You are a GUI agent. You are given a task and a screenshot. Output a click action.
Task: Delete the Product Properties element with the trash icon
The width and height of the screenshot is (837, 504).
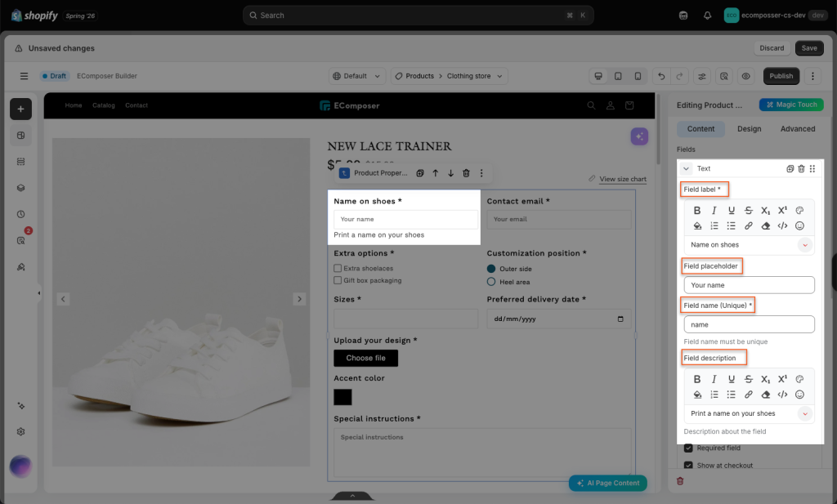coord(466,173)
